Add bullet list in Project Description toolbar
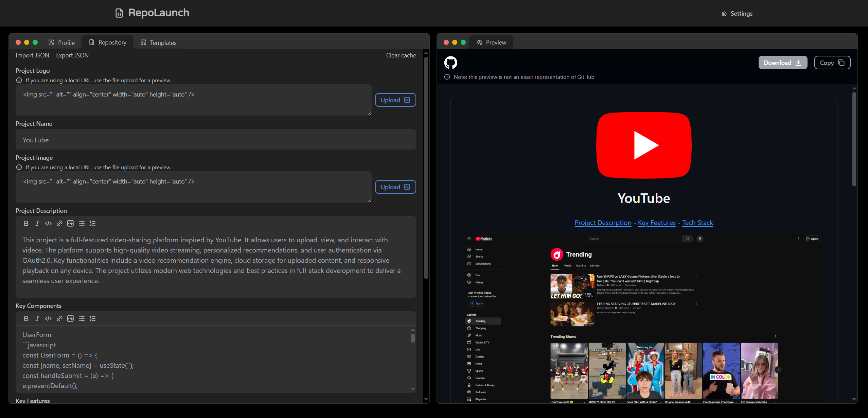This screenshot has height=418, width=868. pyautogui.click(x=82, y=223)
